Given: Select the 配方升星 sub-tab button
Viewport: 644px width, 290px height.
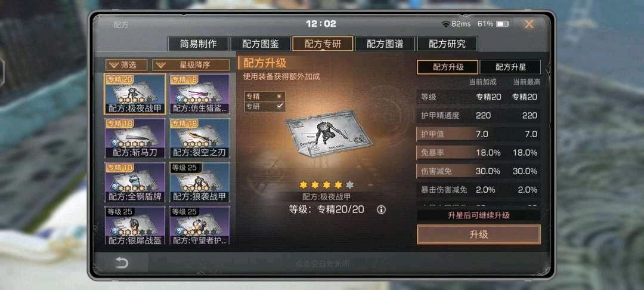Looking at the screenshot, I should 510,67.
